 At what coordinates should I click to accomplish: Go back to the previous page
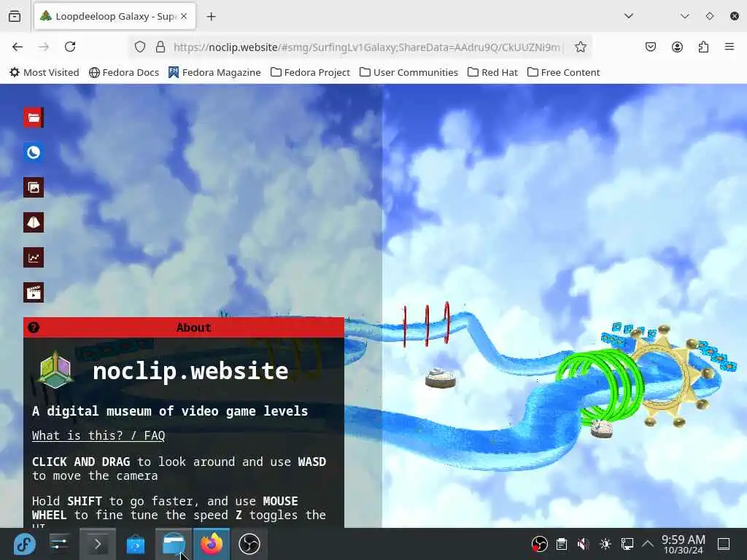pos(18,47)
